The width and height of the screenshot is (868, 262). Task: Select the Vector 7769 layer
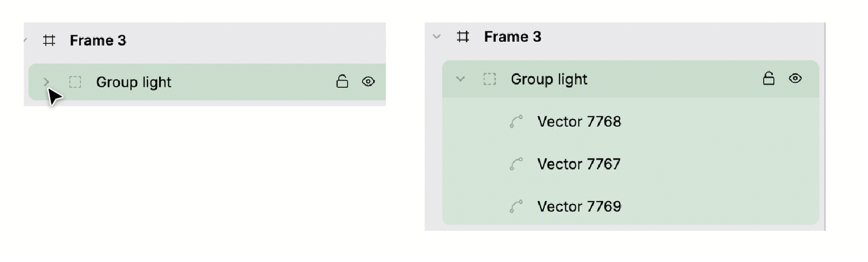point(579,206)
